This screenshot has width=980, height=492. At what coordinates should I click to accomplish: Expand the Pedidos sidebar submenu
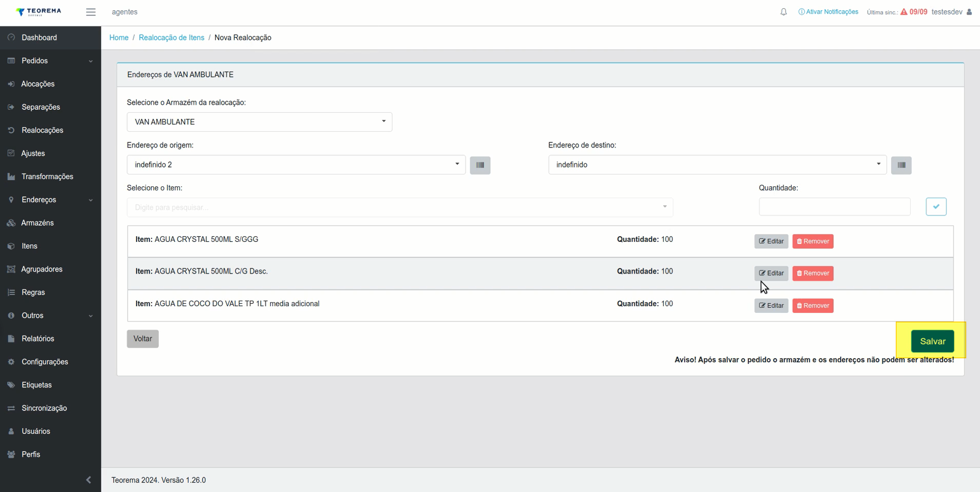pyautogui.click(x=51, y=61)
